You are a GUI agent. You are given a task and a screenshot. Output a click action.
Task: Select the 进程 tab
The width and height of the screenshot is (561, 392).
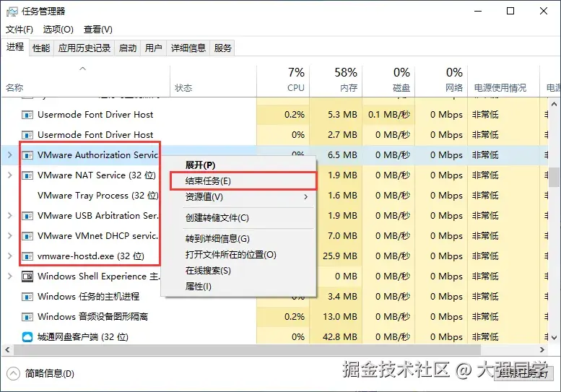[x=15, y=47]
